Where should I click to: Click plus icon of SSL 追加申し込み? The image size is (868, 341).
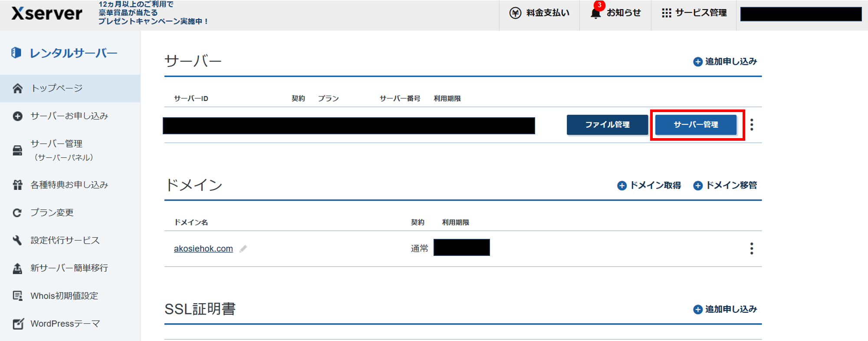698,309
